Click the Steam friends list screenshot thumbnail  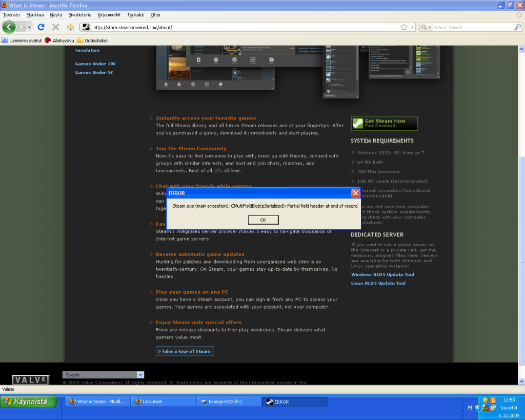coord(341,72)
